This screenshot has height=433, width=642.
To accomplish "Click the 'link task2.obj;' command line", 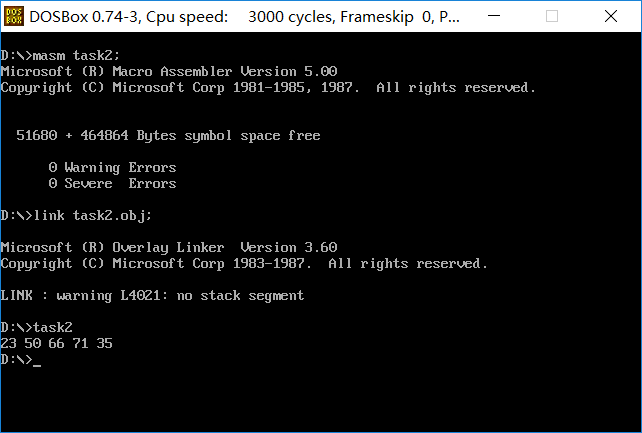I will 76,216.
